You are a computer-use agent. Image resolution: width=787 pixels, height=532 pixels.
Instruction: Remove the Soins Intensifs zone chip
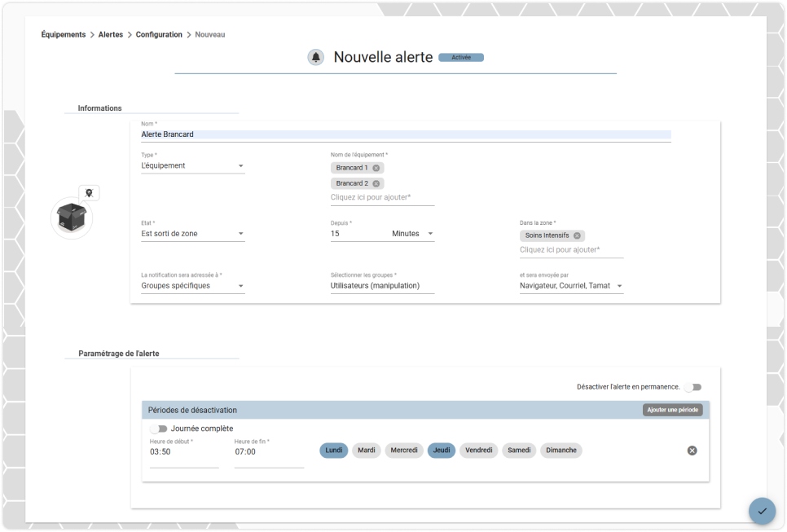(577, 235)
